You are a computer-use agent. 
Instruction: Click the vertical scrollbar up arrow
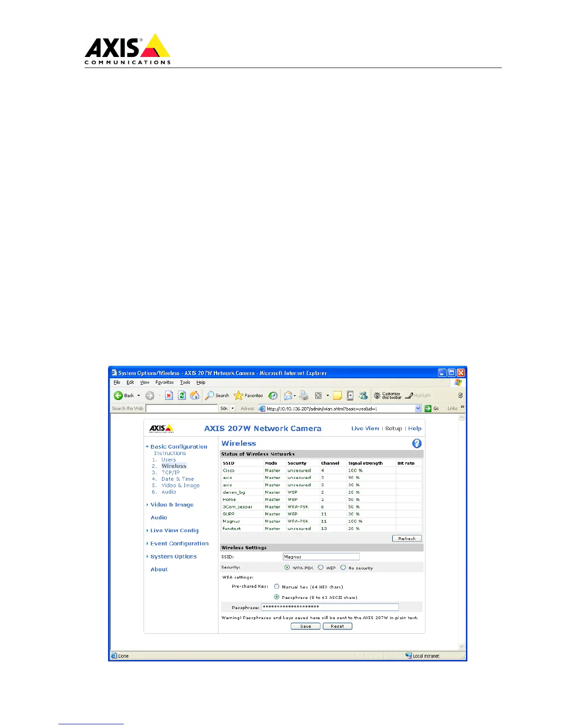coord(462,417)
